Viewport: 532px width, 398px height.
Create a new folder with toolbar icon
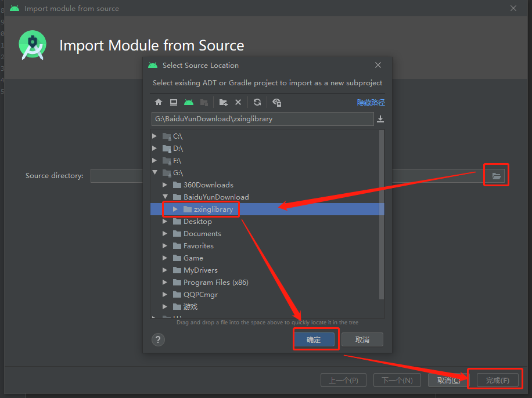pos(223,102)
